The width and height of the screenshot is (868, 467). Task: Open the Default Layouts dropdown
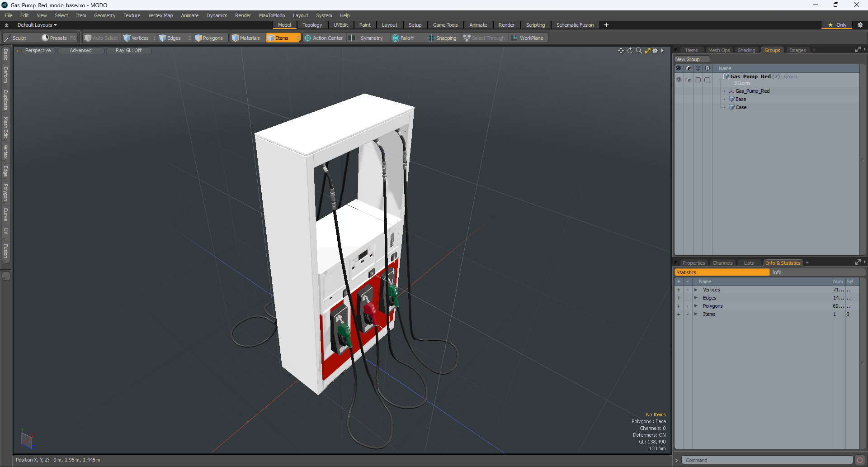(x=37, y=25)
